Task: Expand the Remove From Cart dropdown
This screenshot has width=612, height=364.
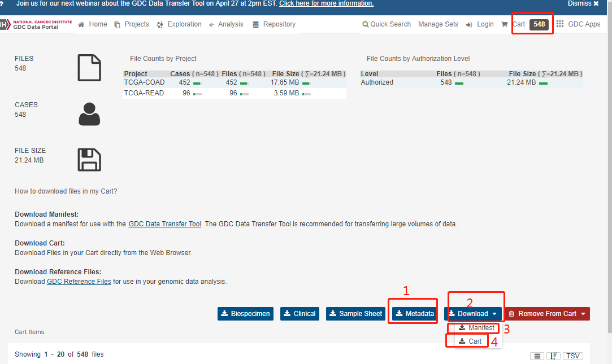Action: pyautogui.click(x=547, y=314)
